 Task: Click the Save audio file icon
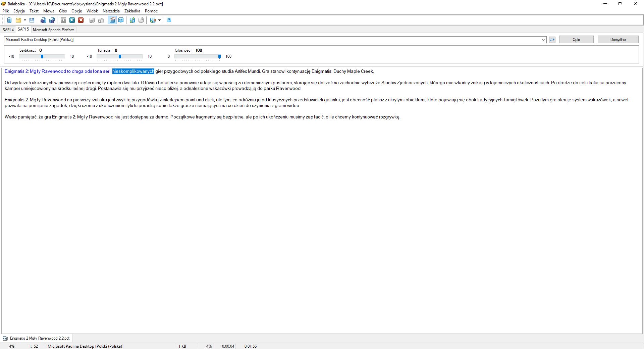(x=43, y=20)
